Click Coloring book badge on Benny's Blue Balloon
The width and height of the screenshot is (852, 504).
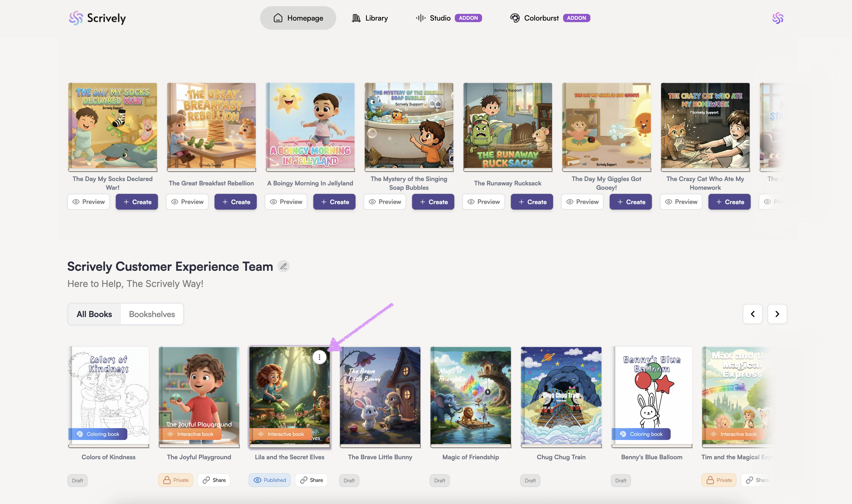click(641, 434)
